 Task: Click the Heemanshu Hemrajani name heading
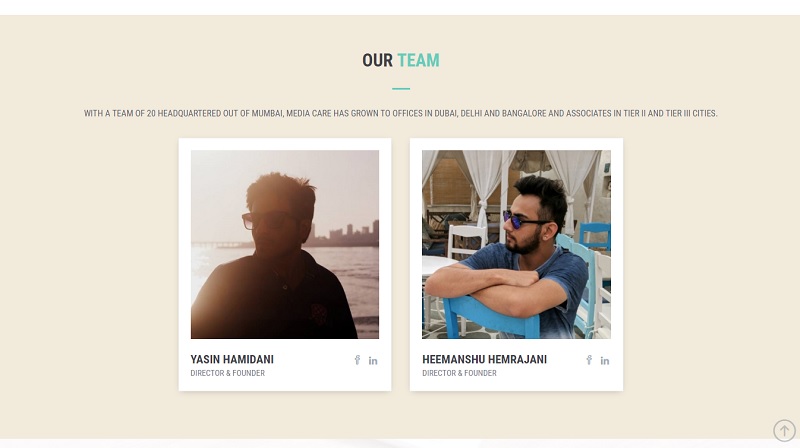(x=484, y=360)
